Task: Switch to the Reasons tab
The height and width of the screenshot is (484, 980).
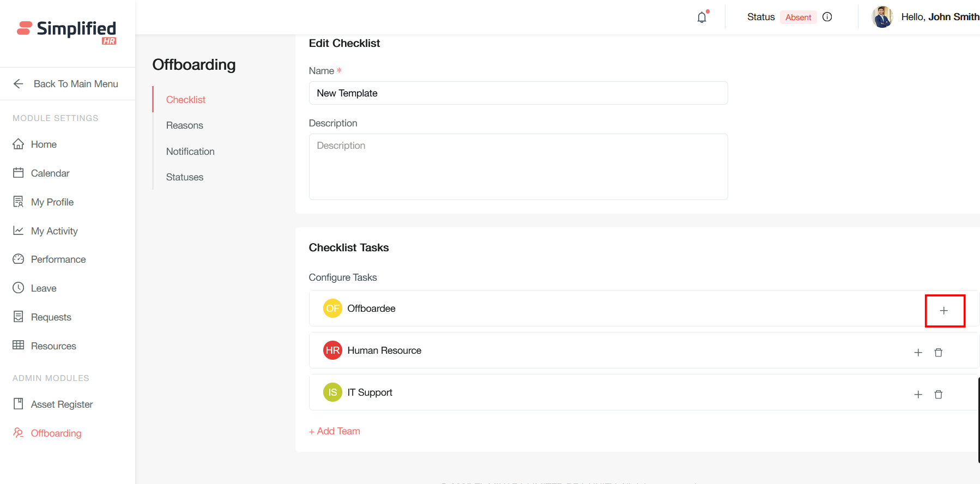Action: (x=185, y=125)
